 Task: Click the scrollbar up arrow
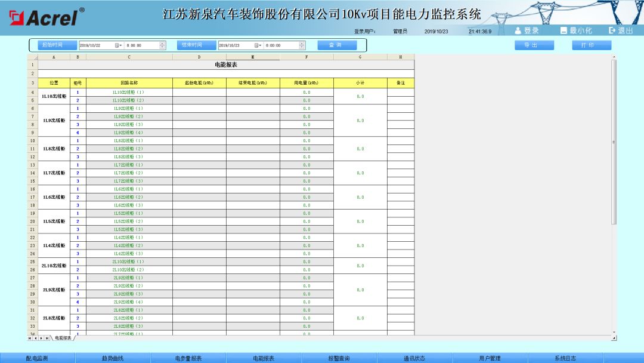pyautogui.click(x=614, y=57)
